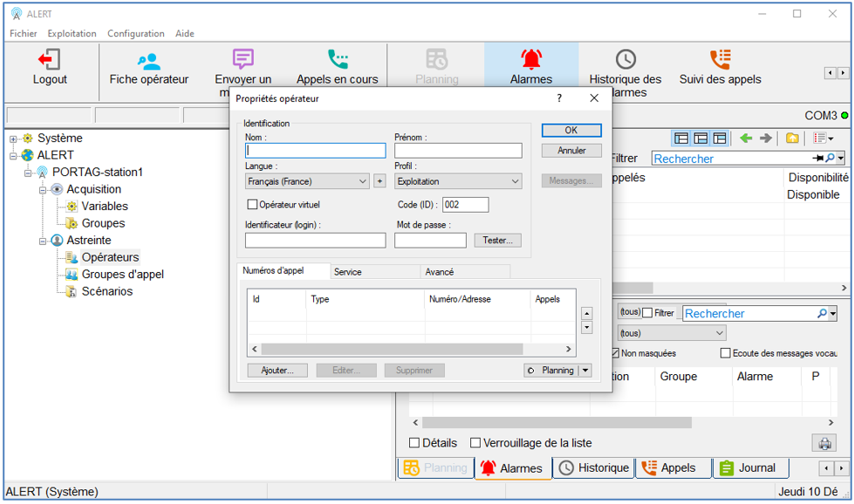Image resolution: width=854 pixels, height=504 pixels.
Task: Open Suivi des appels toolbar icon
Action: pyautogui.click(x=720, y=59)
